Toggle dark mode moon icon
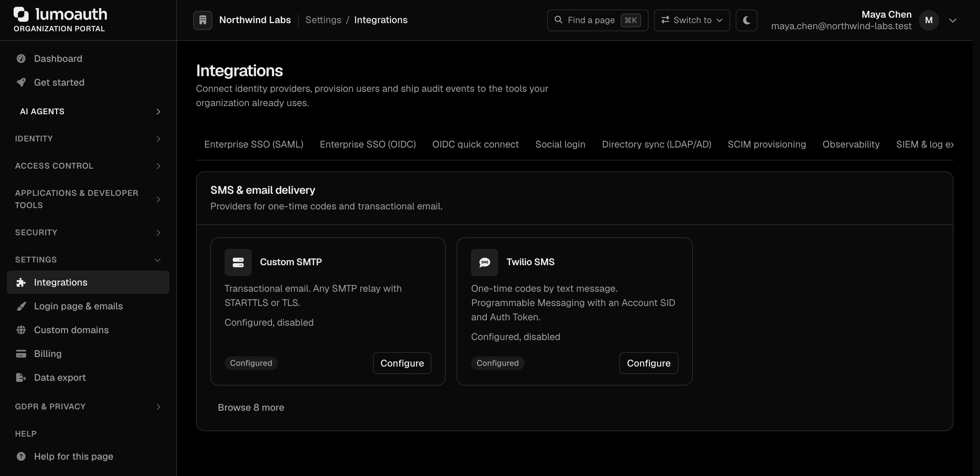 click(747, 20)
